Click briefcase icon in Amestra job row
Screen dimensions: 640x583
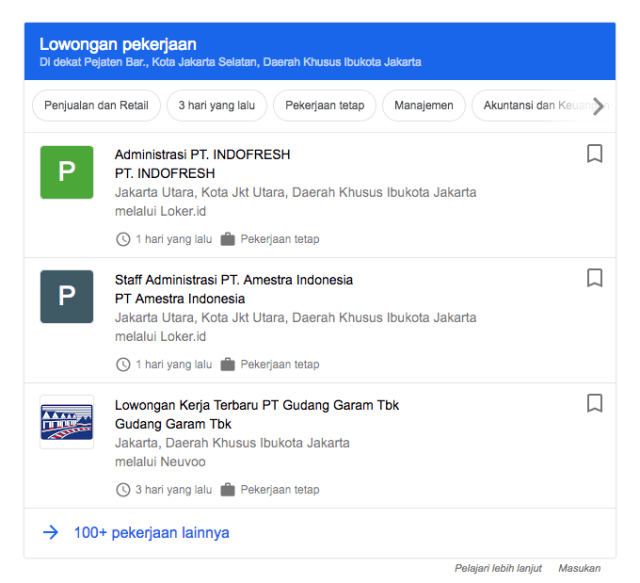coord(228,364)
